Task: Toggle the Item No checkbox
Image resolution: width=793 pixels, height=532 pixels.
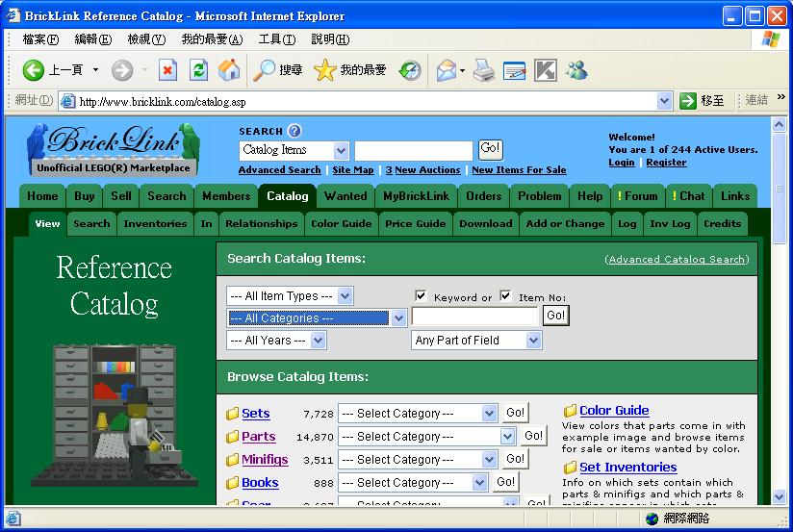Action: point(505,296)
